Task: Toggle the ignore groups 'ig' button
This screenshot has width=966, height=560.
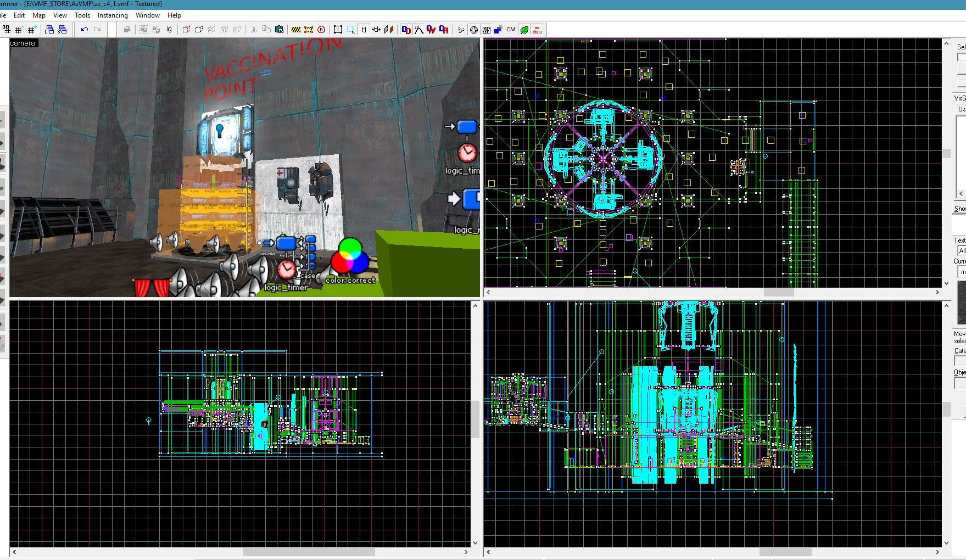Action: click(x=169, y=30)
